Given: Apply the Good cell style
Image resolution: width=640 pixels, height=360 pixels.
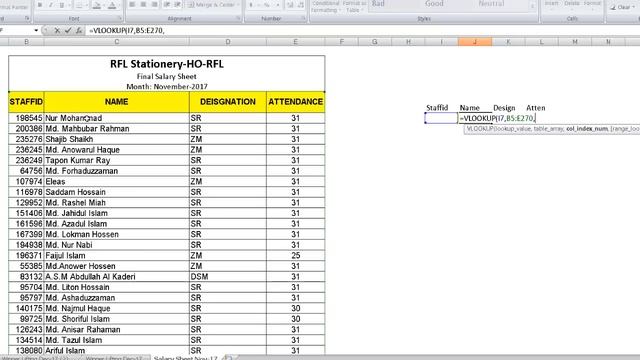Looking at the screenshot, I should coord(434,4).
